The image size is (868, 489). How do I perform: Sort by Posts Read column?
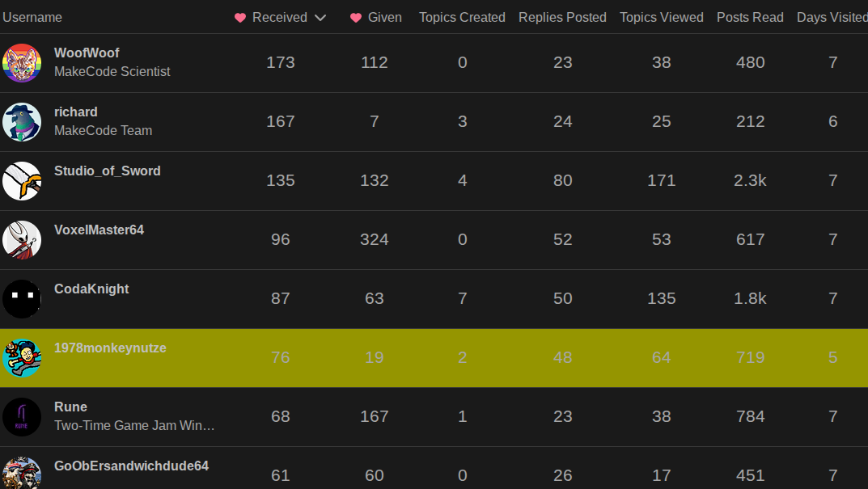tap(750, 18)
